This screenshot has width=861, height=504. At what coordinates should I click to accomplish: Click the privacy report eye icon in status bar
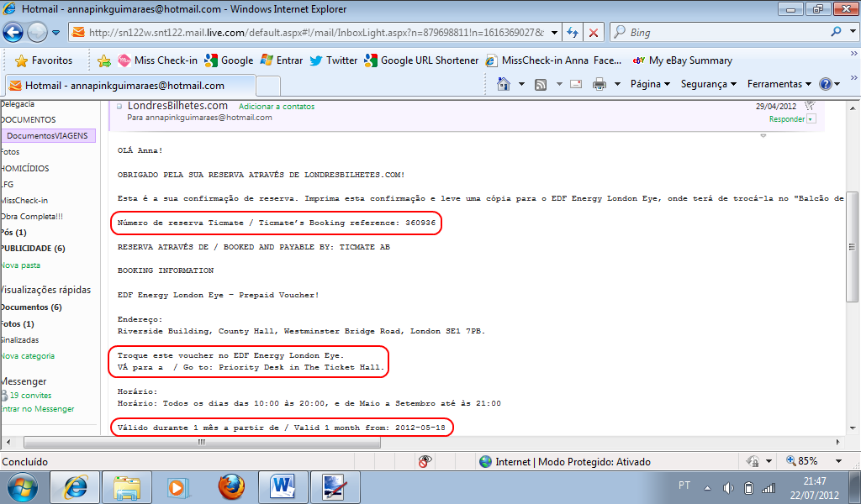(x=425, y=461)
